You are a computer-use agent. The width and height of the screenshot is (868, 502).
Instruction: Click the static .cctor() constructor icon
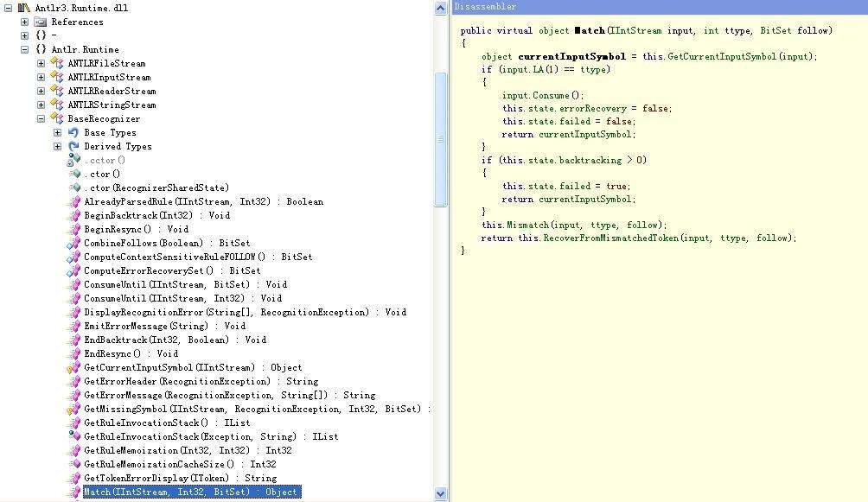(73, 160)
